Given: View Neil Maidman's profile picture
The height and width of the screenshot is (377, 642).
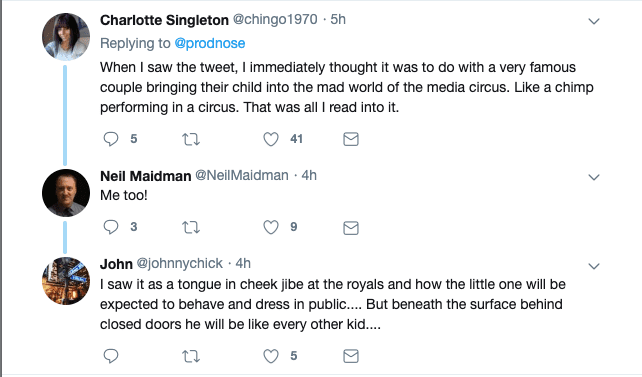Looking at the screenshot, I should coord(66,193).
